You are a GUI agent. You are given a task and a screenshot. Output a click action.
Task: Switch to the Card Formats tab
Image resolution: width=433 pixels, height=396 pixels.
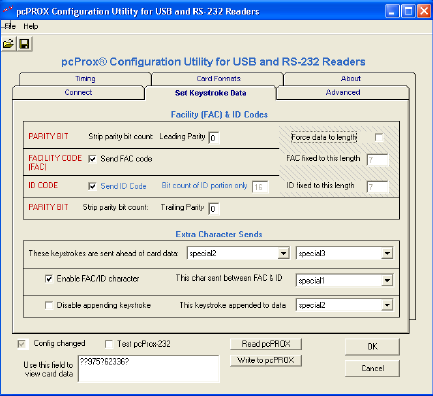tap(218, 79)
